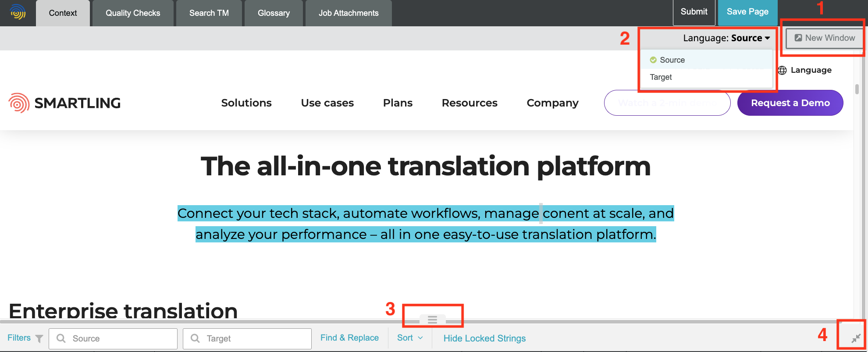The image size is (868, 352).
Task: Click Hide Locked Strings
Action: click(484, 338)
